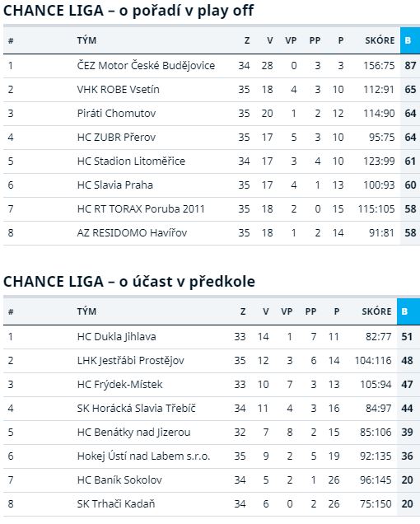Viewport: 420px width, 524px height.
Task: Click AZ RESIDOMO Havířov team name
Action: 132,233
